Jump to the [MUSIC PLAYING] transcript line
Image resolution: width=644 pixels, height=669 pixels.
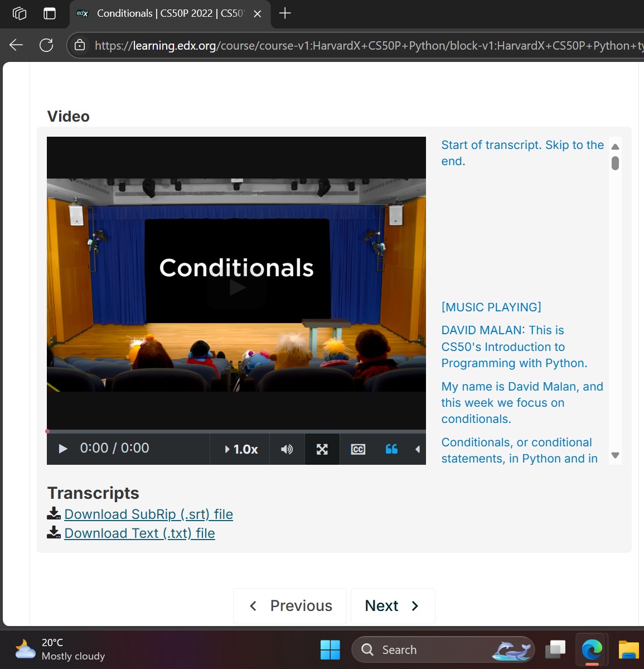point(491,307)
